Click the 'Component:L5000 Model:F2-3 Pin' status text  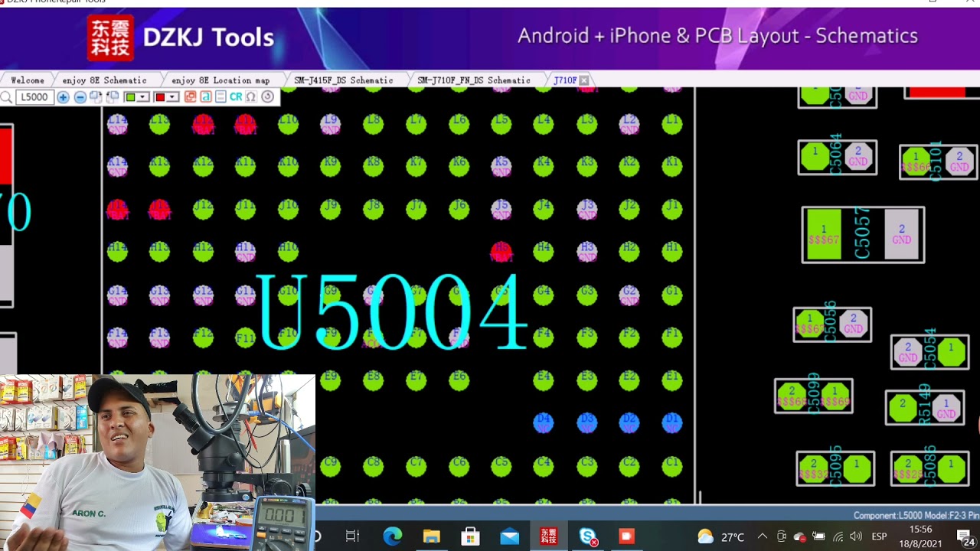tap(916, 515)
